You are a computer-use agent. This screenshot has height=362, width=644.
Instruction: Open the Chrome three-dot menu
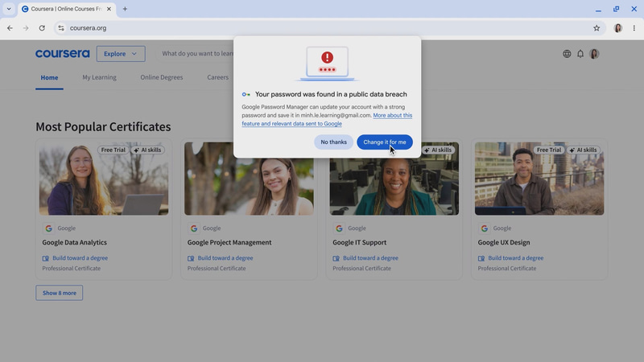634,28
